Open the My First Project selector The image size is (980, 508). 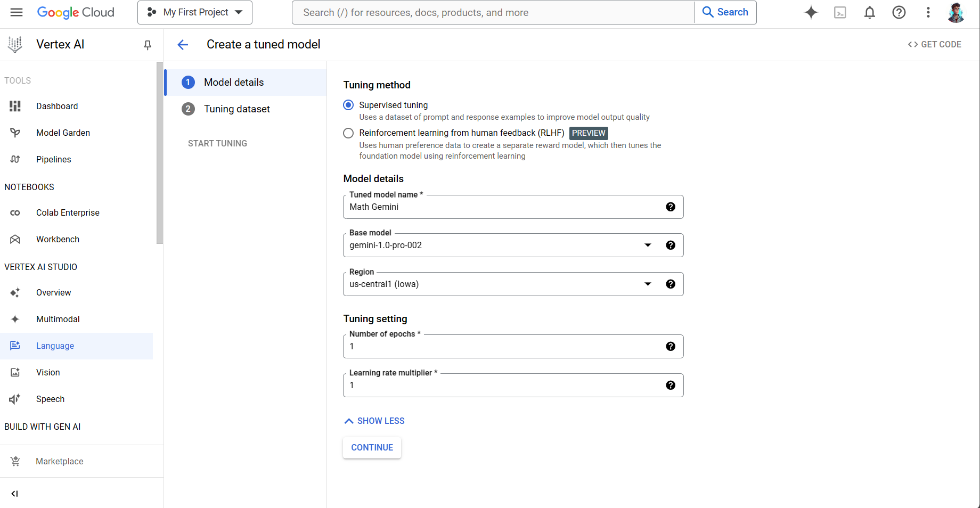pos(195,12)
